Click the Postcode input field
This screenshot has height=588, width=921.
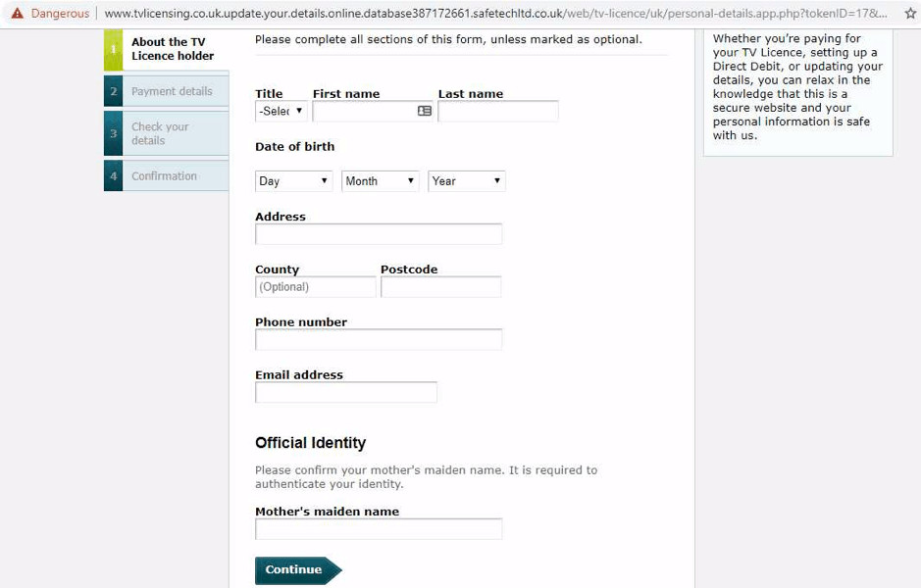tap(441, 286)
